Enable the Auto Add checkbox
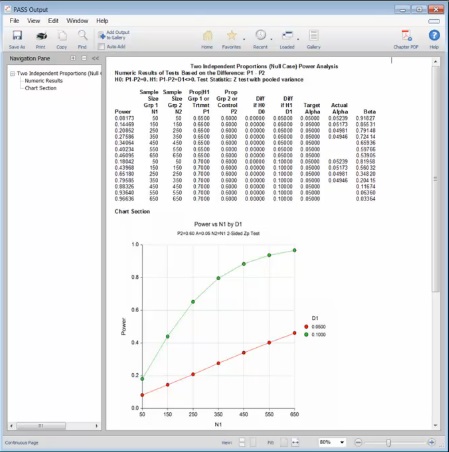The image size is (449, 452). (x=102, y=47)
